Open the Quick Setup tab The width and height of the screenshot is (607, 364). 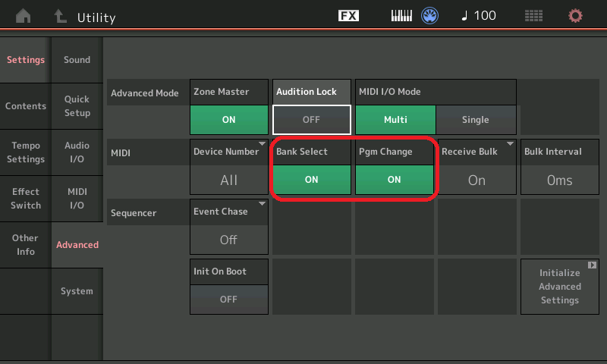(77, 106)
